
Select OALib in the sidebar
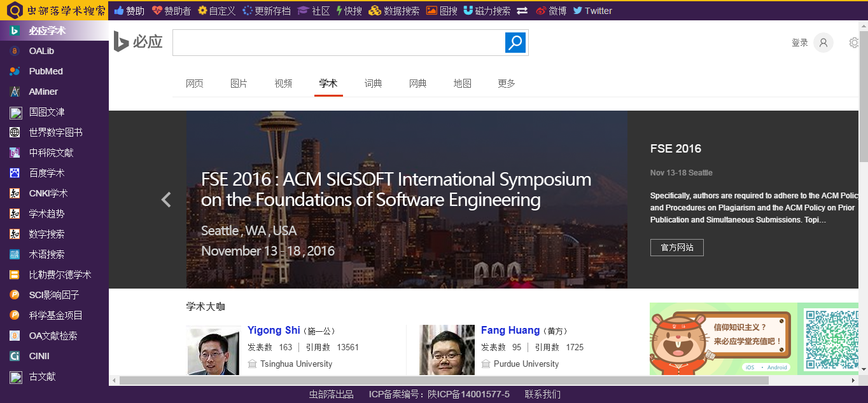54,51
